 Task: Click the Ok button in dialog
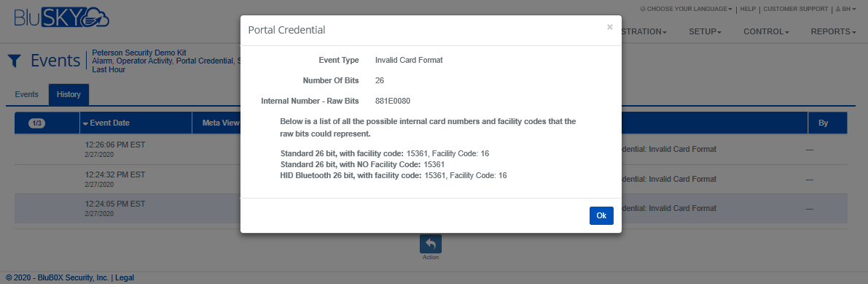(601, 215)
